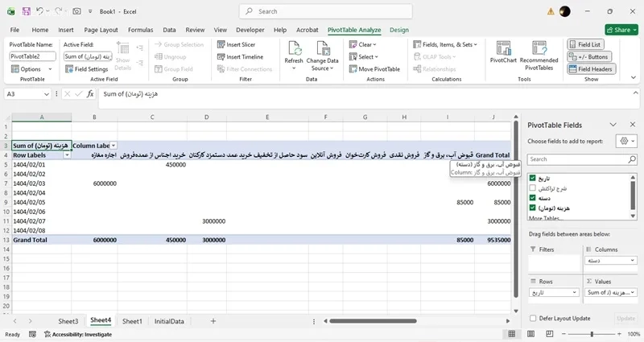The width and height of the screenshot is (644, 342).
Task: Add a new sheet with plus button
Action: tap(213, 321)
